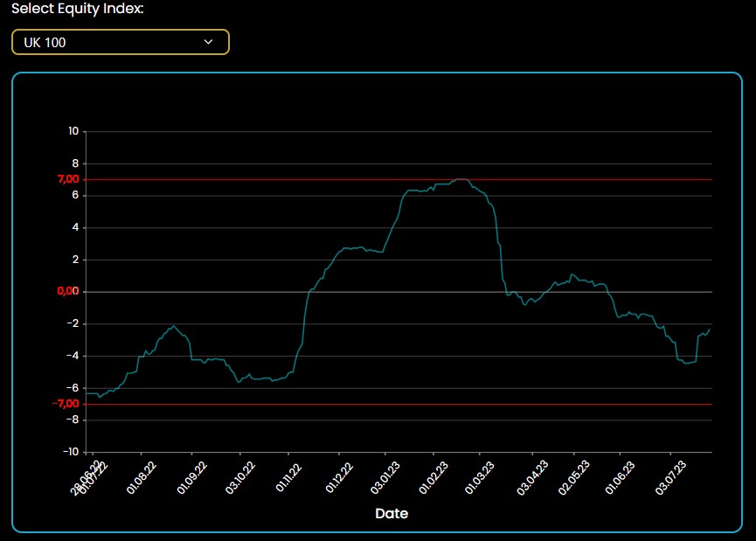Click the chart line's peak touching 7,00
Screen dimensions: 756x541
(461, 179)
